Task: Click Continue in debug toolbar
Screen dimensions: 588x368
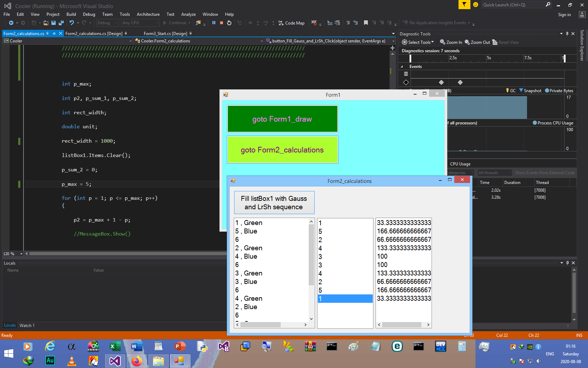Action: point(177,23)
